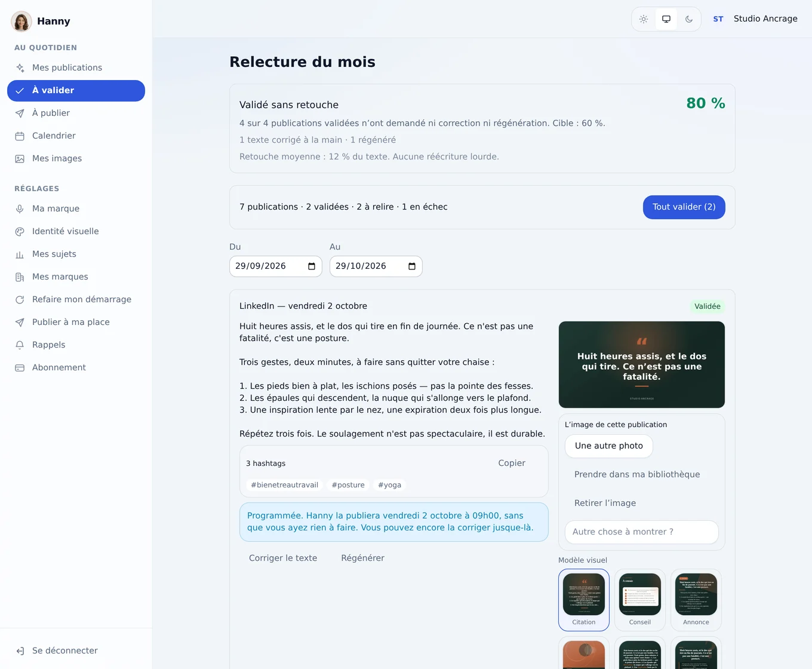Click the publication quote image preview

[x=642, y=364]
